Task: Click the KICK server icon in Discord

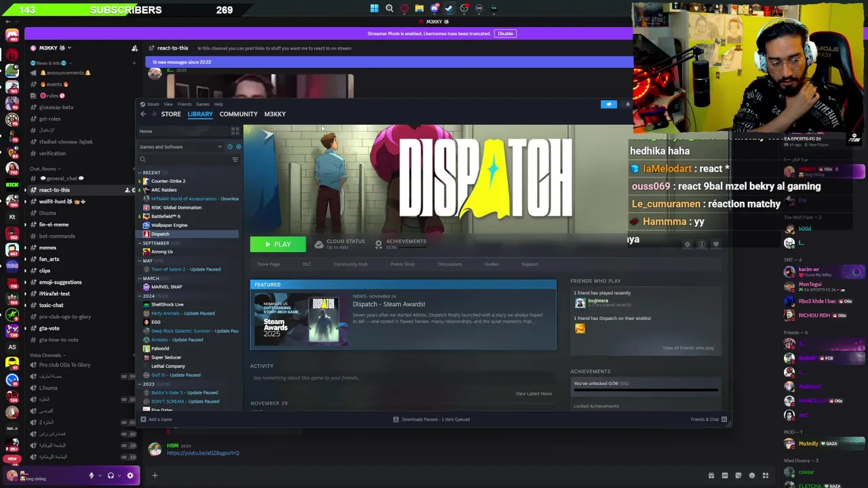Action: [12, 184]
